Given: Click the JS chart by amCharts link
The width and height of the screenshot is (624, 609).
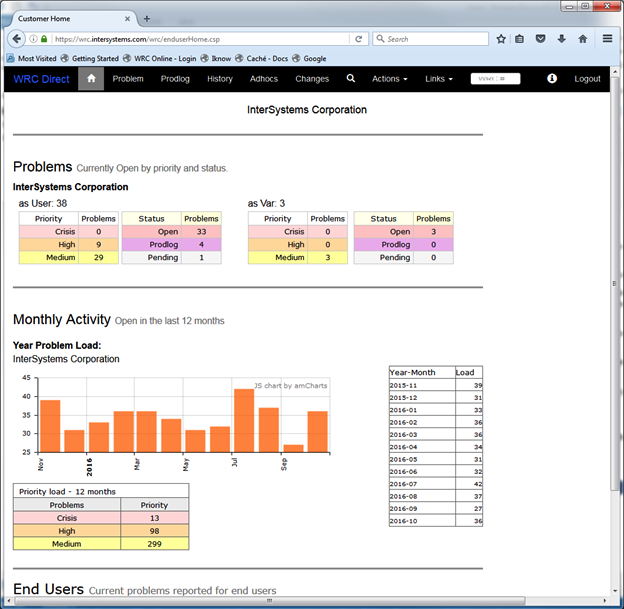Looking at the screenshot, I should click(x=291, y=385).
